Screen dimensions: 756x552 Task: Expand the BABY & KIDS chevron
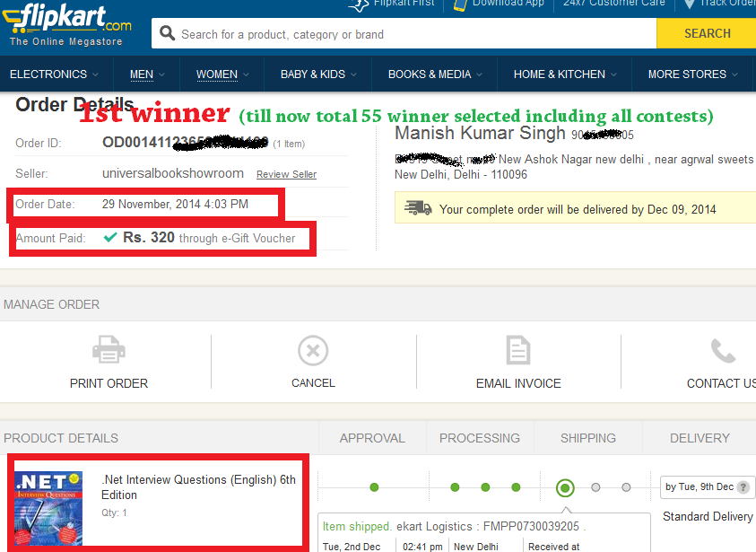tap(354, 74)
